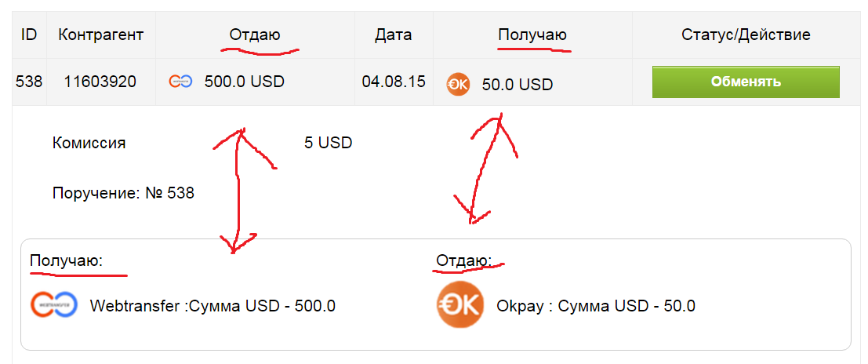
Task: Click the Контрагент column header
Action: (x=101, y=35)
